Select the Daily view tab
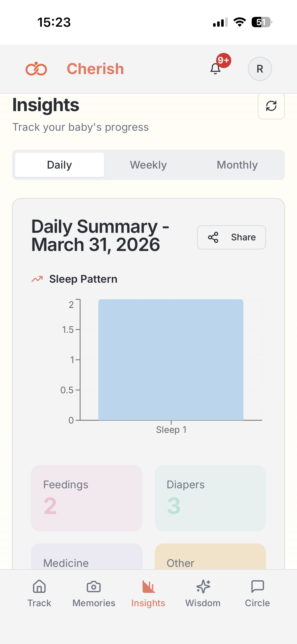Viewport: 297px width, 644px height. 59,165
